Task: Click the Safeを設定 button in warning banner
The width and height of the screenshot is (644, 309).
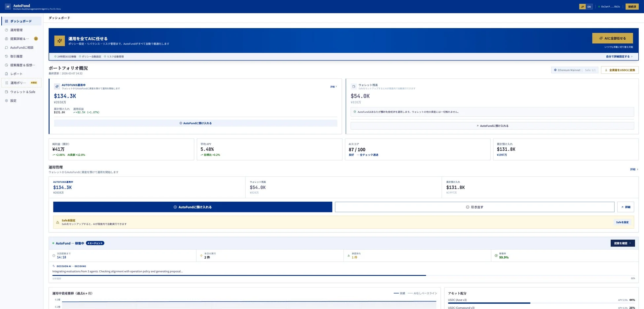Action: click(622, 222)
